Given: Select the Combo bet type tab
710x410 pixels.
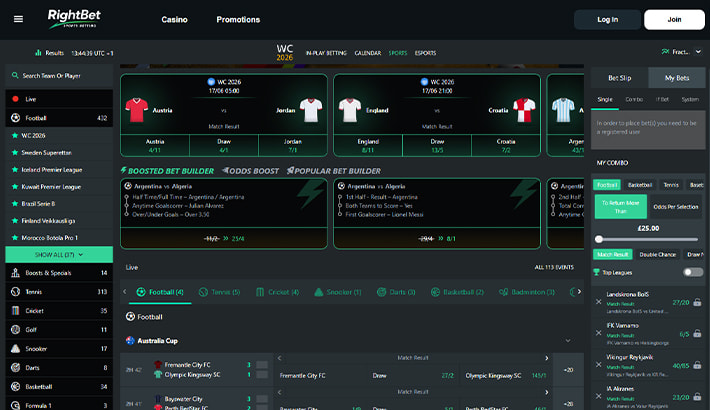Looking at the screenshot, I should pos(634,99).
